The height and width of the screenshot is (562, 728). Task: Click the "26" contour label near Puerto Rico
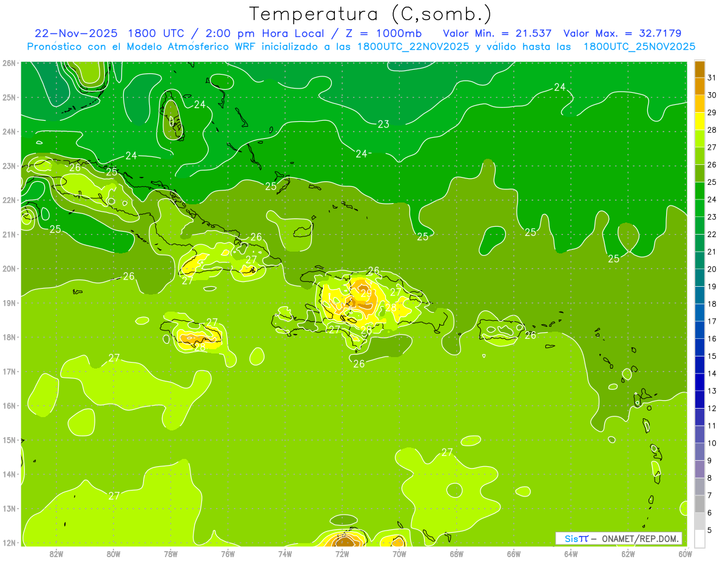530,335
